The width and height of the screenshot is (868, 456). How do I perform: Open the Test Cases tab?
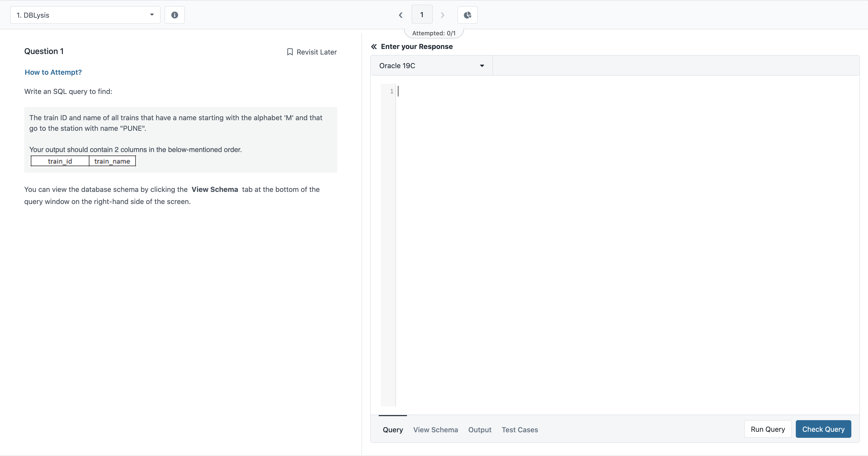point(520,430)
